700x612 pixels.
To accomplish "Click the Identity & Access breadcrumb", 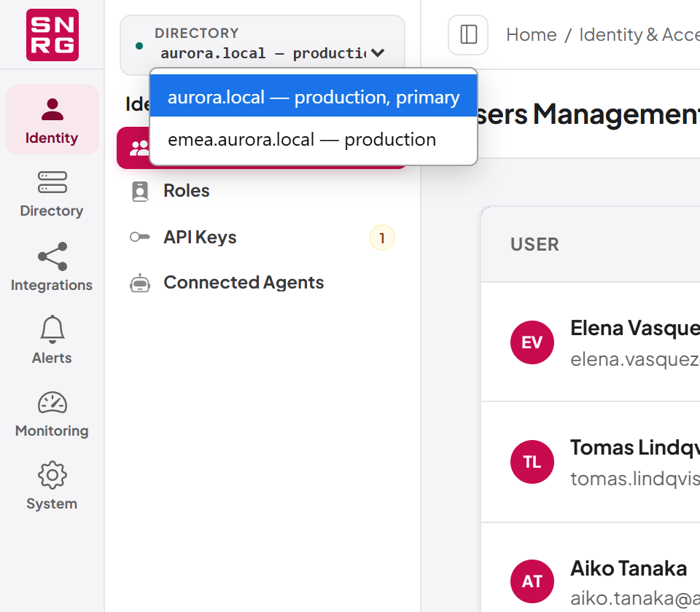I will [x=639, y=35].
